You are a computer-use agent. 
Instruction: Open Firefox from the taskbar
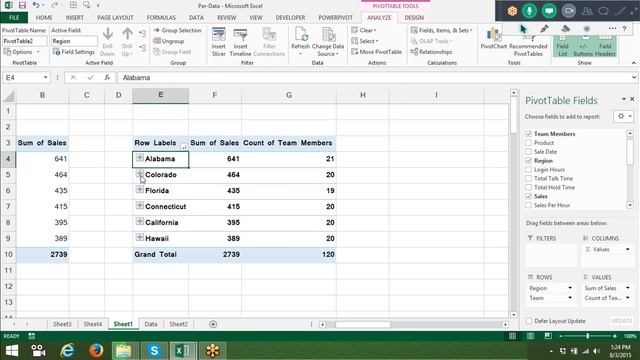(x=96, y=350)
